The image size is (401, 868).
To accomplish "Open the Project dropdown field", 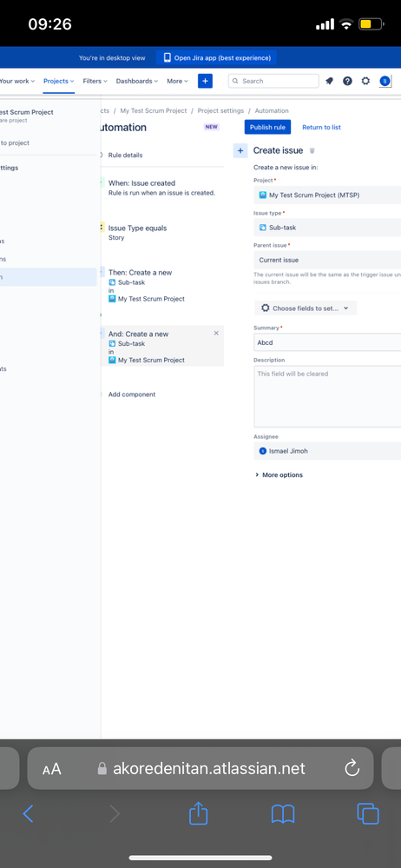I will pyautogui.click(x=327, y=195).
